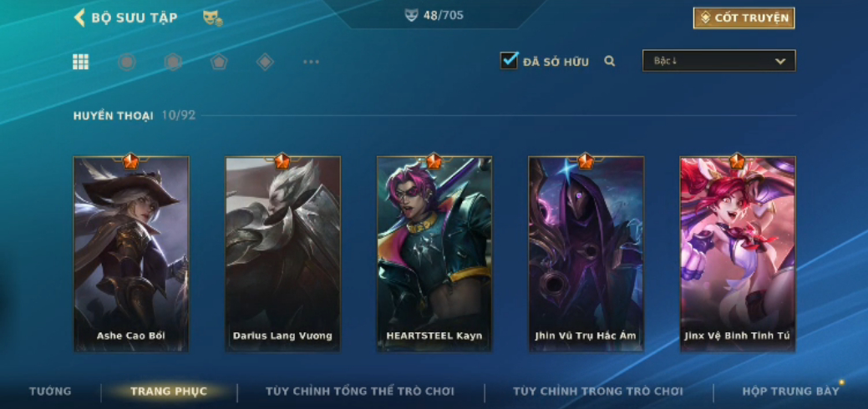Screen dimensions: 868x409
Task: Open the magnifier search icon
Action: (x=610, y=62)
